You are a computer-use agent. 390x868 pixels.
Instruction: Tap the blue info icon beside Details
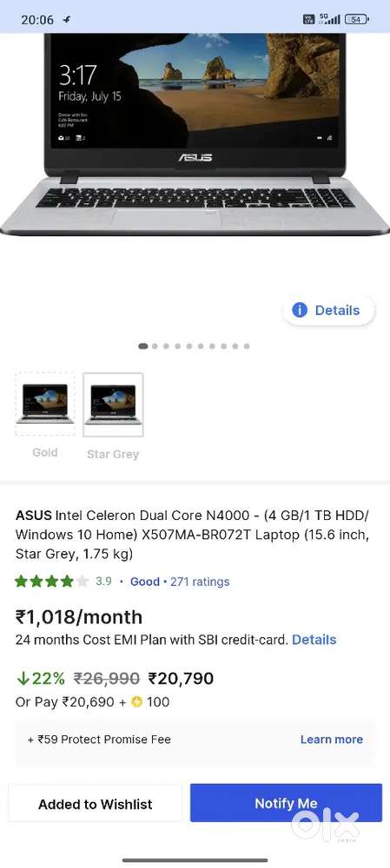point(299,310)
